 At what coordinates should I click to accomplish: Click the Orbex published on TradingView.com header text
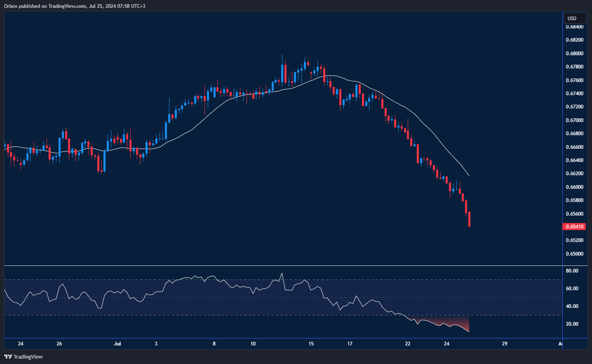point(74,6)
